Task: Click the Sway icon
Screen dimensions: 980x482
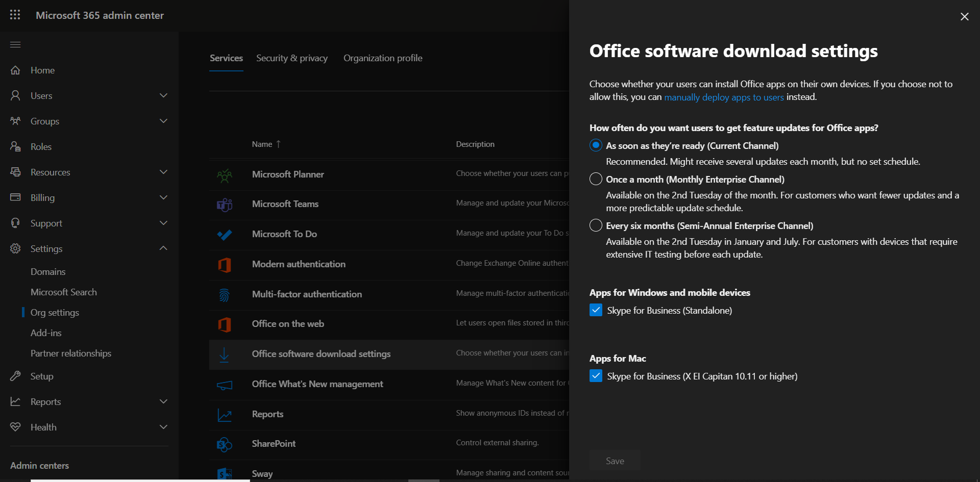Action: point(225,474)
